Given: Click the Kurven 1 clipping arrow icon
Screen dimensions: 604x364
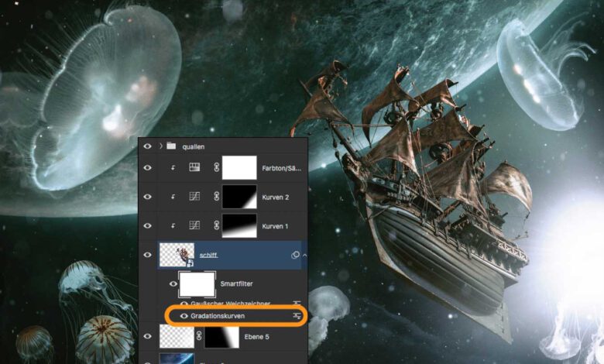Looking at the screenshot, I should click(173, 225).
